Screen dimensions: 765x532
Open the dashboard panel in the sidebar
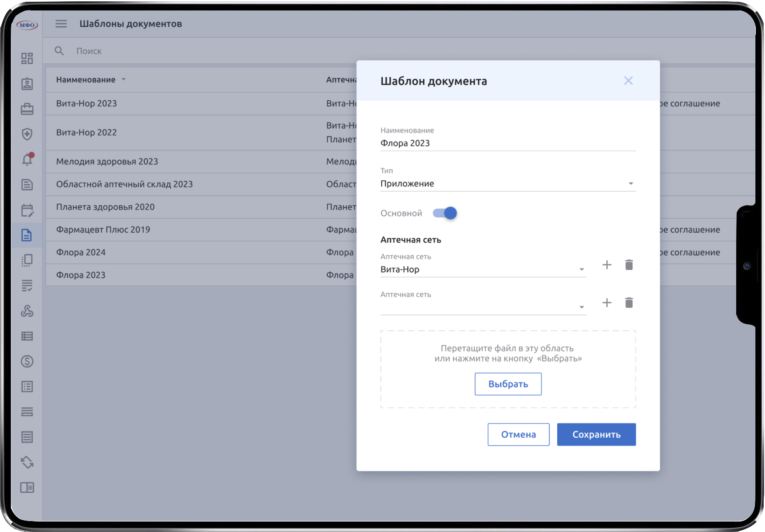[27, 58]
